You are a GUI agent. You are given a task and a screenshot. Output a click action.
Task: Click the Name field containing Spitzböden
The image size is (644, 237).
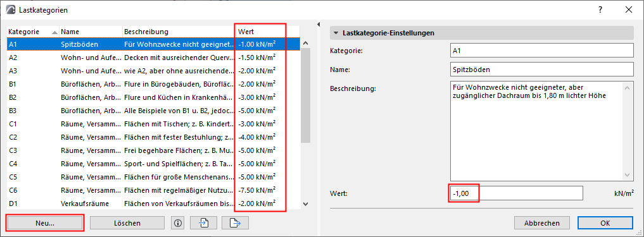coord(541,70)
